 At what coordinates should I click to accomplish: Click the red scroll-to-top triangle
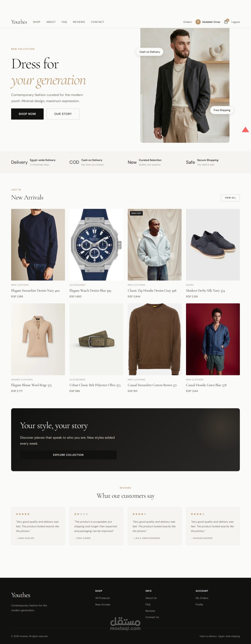coord(245,130)
